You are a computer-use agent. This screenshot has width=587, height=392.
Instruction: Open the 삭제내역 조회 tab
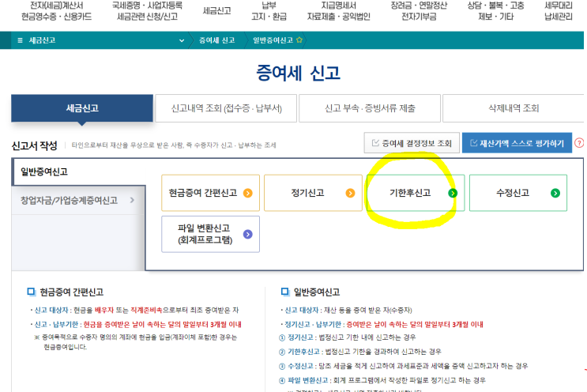[514, 108]
